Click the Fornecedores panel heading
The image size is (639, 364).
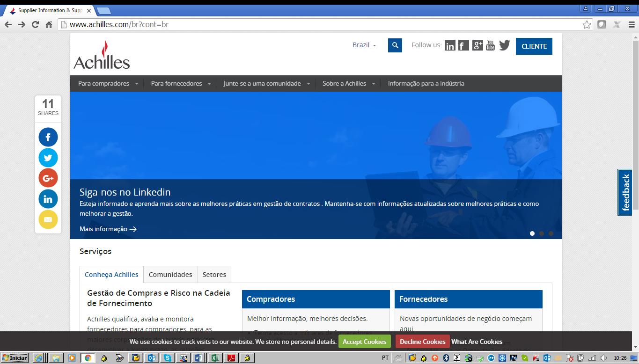coord(469,299)
